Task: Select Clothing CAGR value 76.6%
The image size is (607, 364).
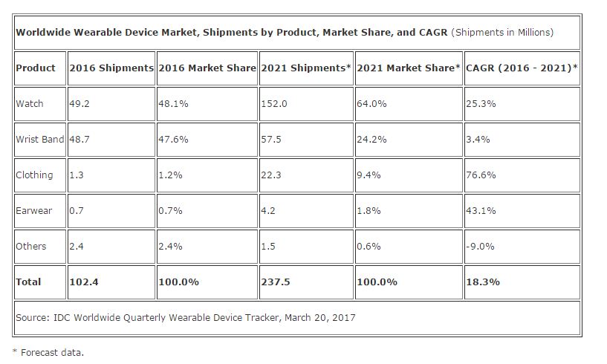Action: 480,175
